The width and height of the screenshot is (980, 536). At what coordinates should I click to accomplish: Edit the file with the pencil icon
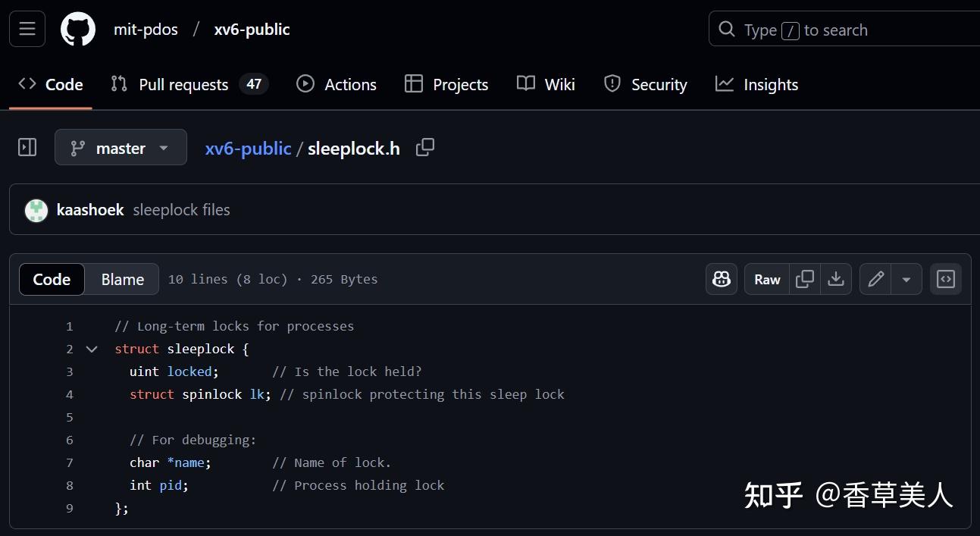pos(875,279)
